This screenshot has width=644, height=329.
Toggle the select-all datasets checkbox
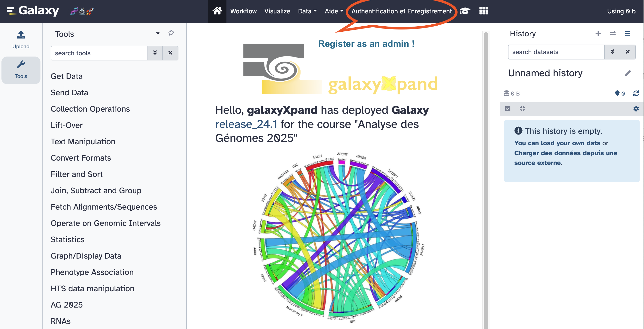pos(507,109)
